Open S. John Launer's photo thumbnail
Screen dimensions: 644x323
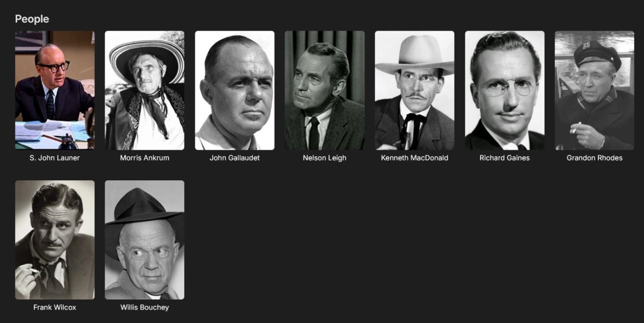55,90
